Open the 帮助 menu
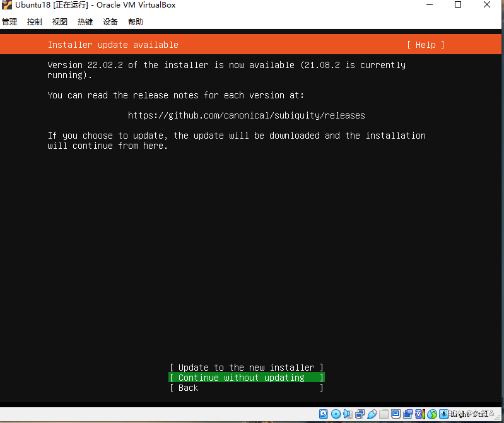The width and height of the screenshot is (504, 423). click(136, 22)
